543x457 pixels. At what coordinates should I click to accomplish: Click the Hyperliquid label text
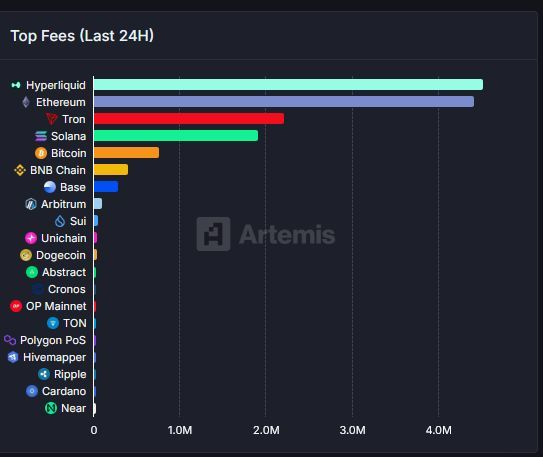pyautogui.click(x=56, y=85)
